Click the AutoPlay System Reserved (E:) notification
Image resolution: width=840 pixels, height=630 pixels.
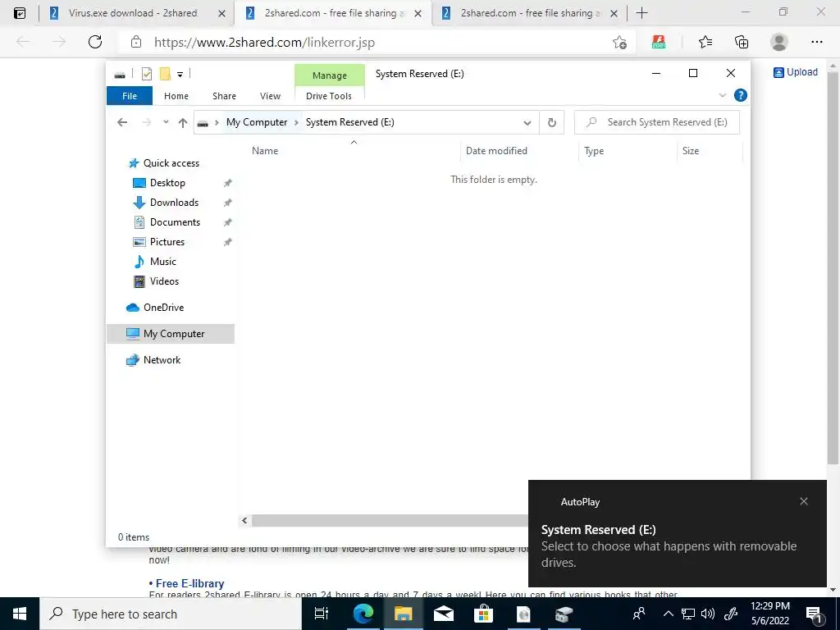677,533
